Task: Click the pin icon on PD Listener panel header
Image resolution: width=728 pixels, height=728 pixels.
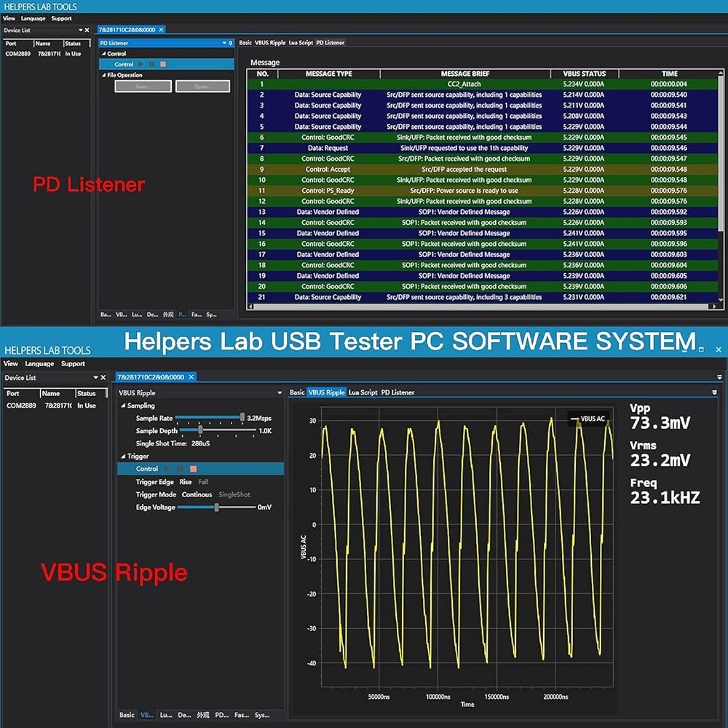Action: click(231, 43)
